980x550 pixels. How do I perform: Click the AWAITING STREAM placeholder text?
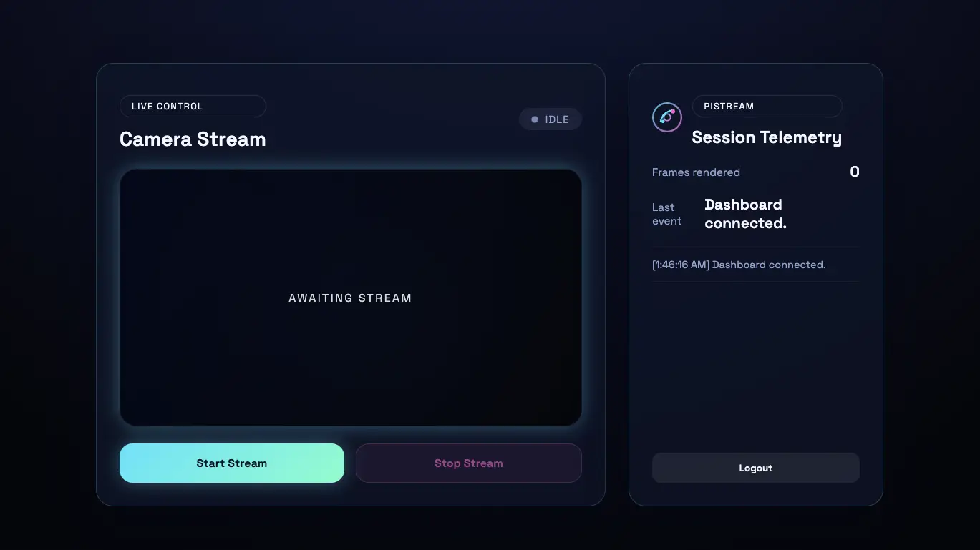[350, 298]
